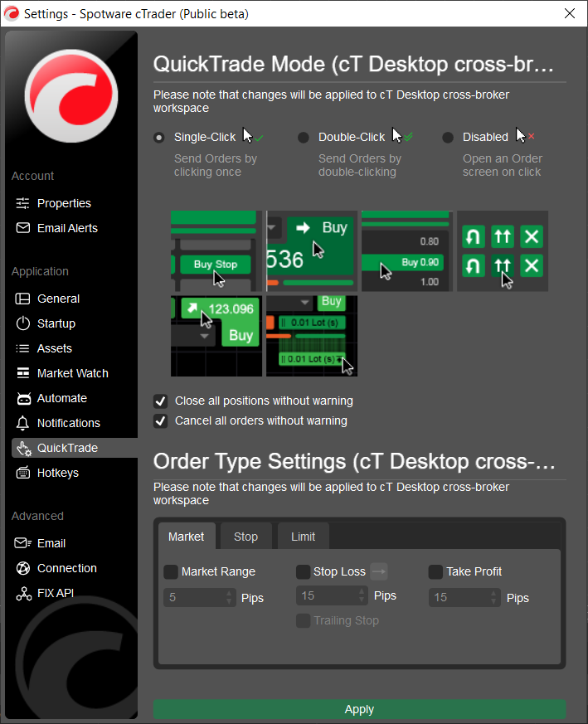Click the reverse/double/close buttons preview thumbnail
This screenshot has width=588, height=724.
503,251
